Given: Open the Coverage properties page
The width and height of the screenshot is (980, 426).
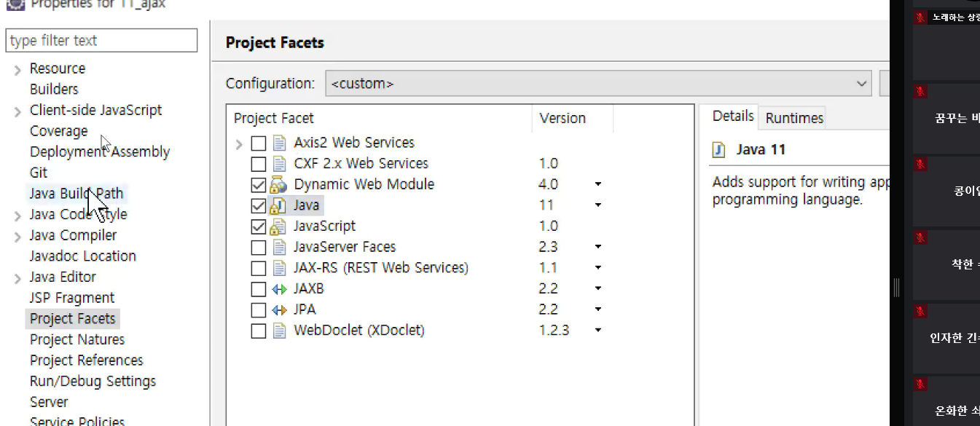Looking at the screenshot, I should click(58, 131).
